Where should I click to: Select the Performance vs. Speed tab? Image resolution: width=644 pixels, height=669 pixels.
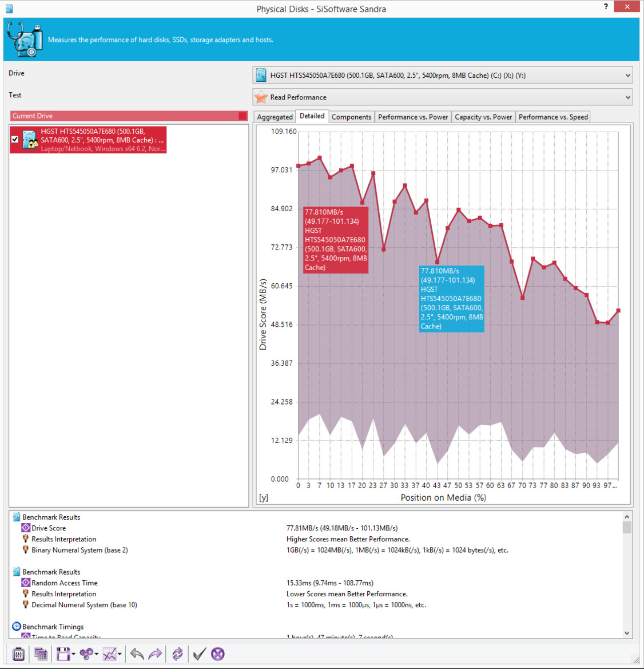pos(553,117)
